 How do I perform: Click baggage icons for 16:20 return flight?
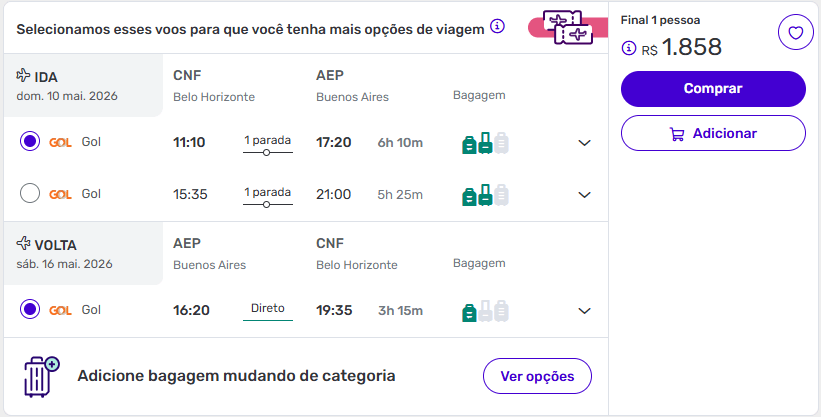pyautogui.click(x=485, y=311)
